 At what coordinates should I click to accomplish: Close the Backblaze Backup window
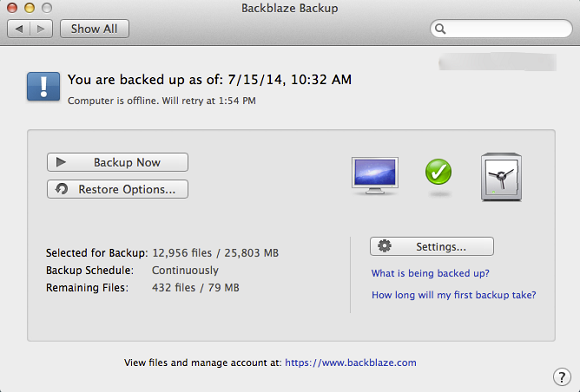coord(12,7)
